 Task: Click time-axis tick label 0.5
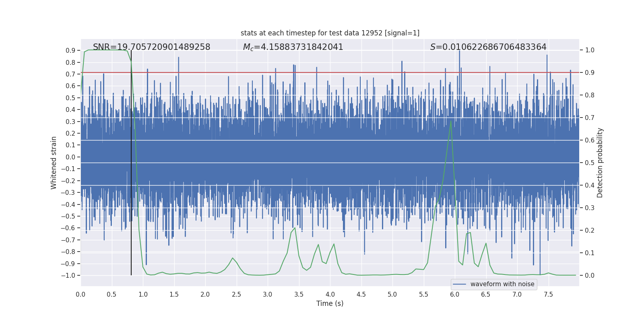click(112, 294)
